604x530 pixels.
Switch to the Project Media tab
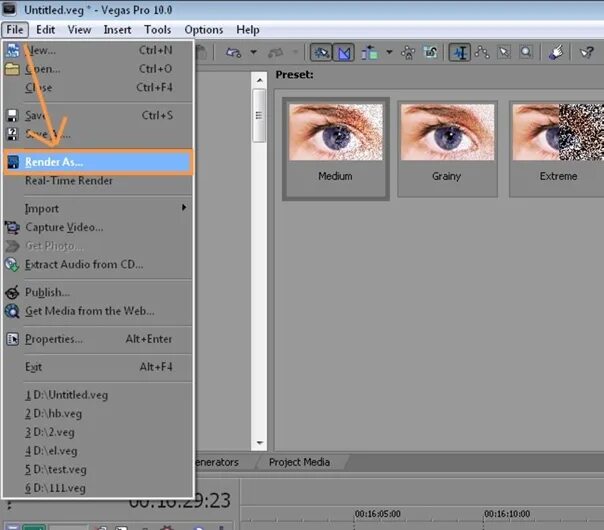299,462
